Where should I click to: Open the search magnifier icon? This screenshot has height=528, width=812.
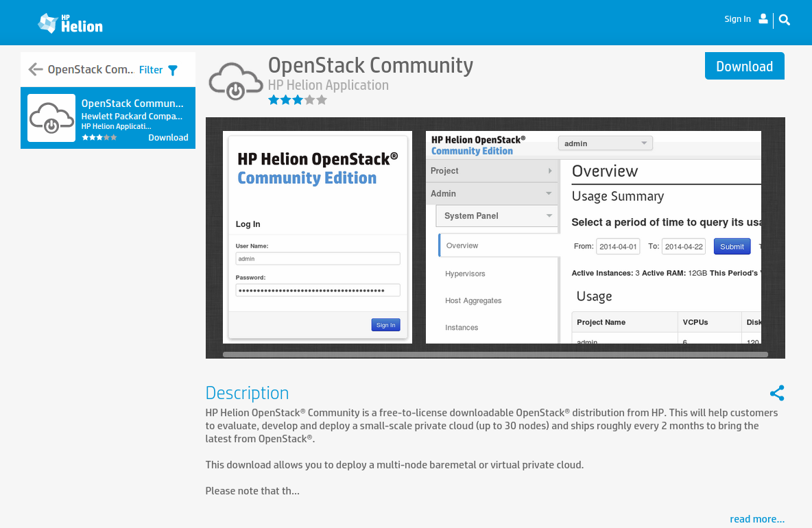click(x=784, y=20)
